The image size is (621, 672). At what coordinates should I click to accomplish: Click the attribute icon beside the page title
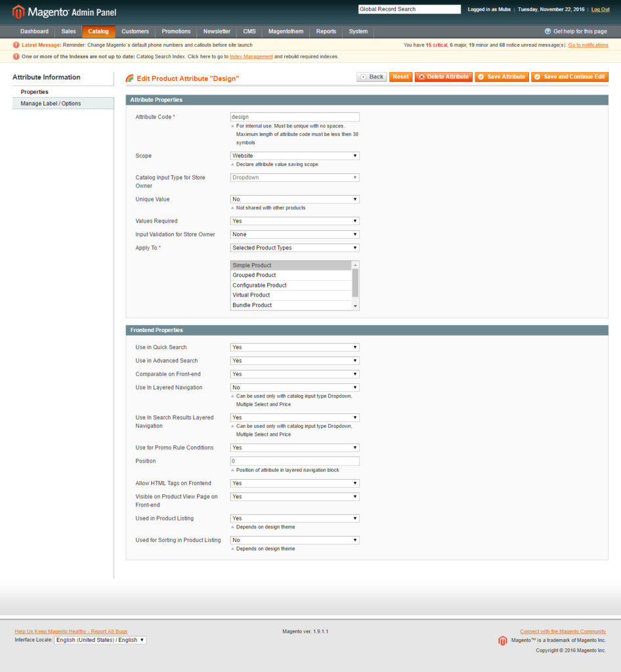pos(129,77)
